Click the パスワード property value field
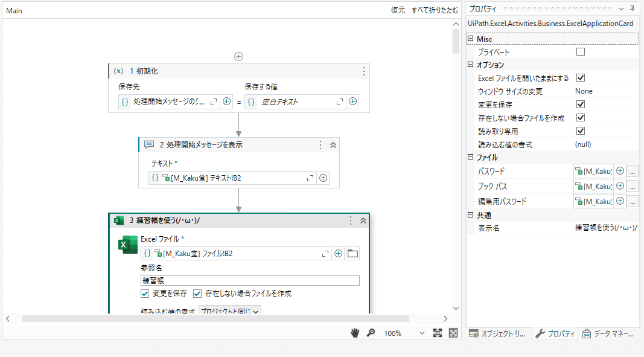The width and height of the screenshot is (644, 357). click(594, 171)
